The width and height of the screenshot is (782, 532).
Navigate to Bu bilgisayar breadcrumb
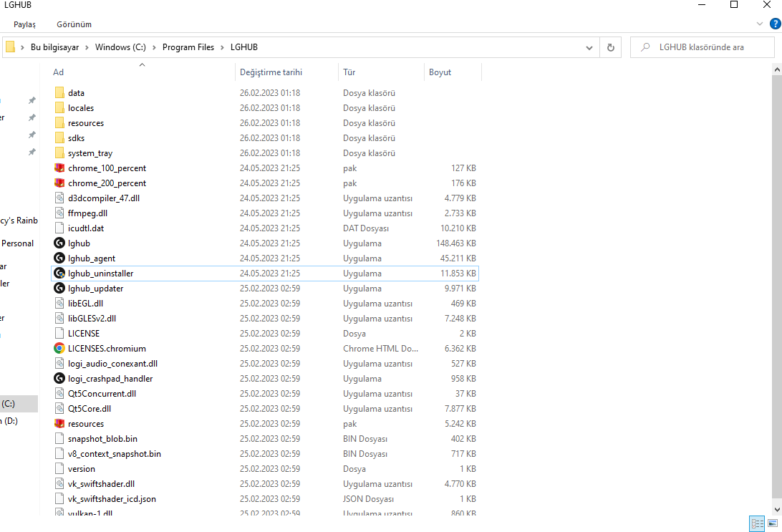[x=55, y=47]
